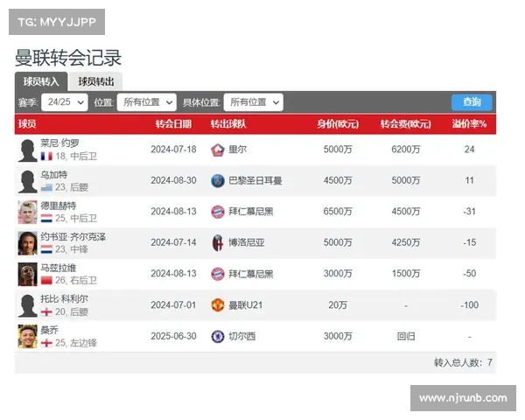
Task: Click the date 2025-06-30
Action: click(x=173, y=336)
